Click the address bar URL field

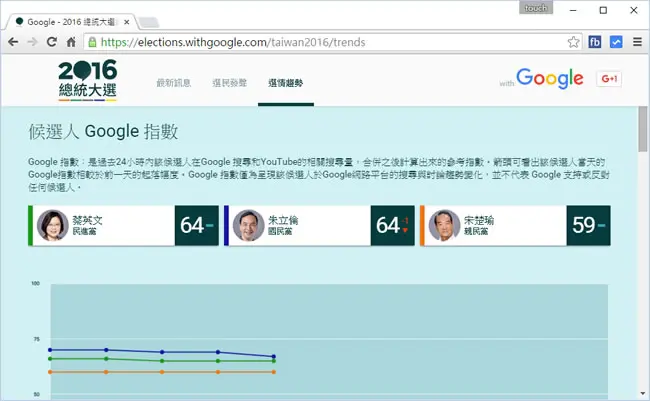(327, 42)
